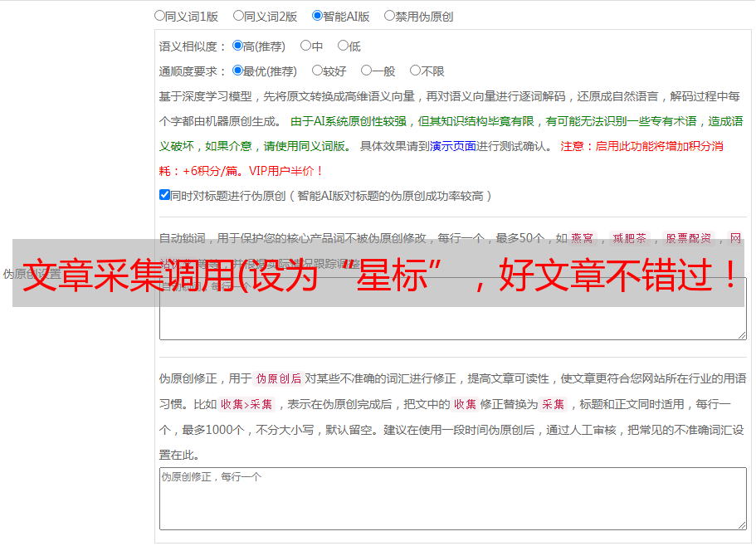Set 通顺度要求 to 最优(推荐)
The image size is (756, 546).
click(x=237, y=71)
